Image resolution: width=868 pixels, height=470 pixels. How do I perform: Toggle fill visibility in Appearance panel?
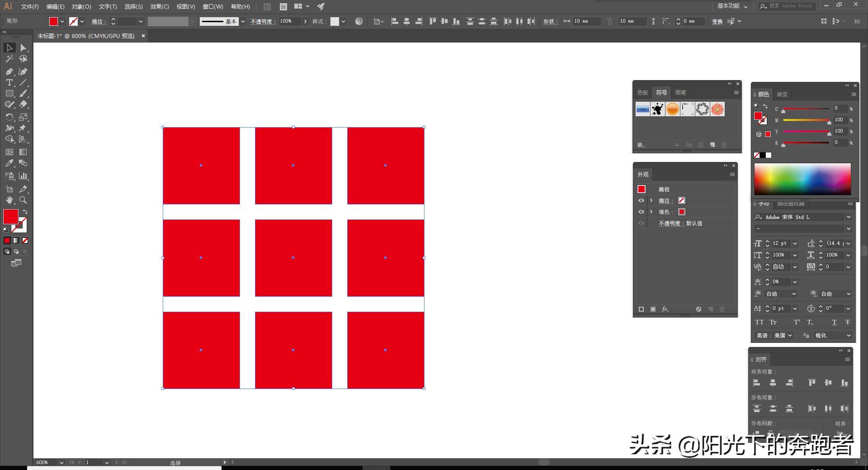pyautogui.click(x=641, y=212)
